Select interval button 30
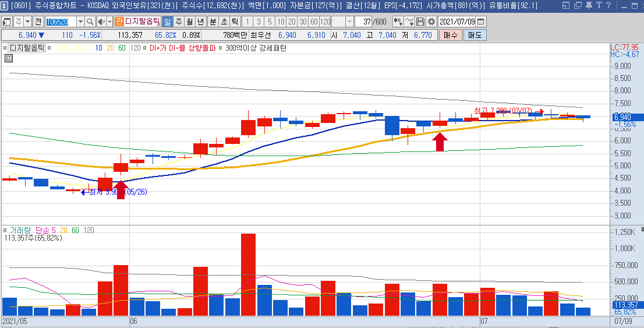 pos(303,22)
